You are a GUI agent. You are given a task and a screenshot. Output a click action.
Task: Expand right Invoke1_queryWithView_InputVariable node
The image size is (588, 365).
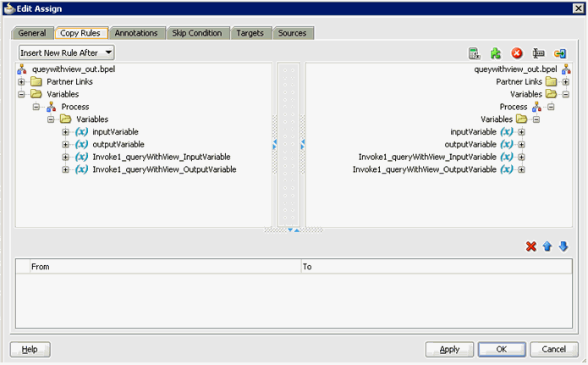[x=522, y=157]
